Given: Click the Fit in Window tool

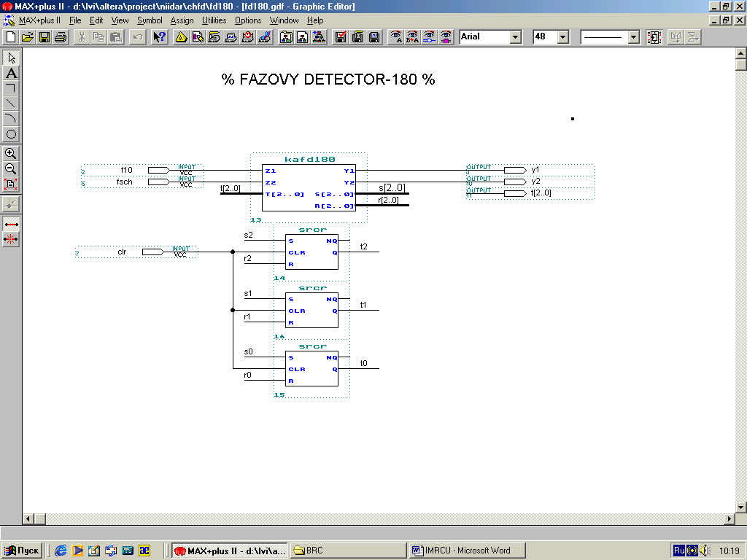Looking at the screenshot, I should click(11, 184).
